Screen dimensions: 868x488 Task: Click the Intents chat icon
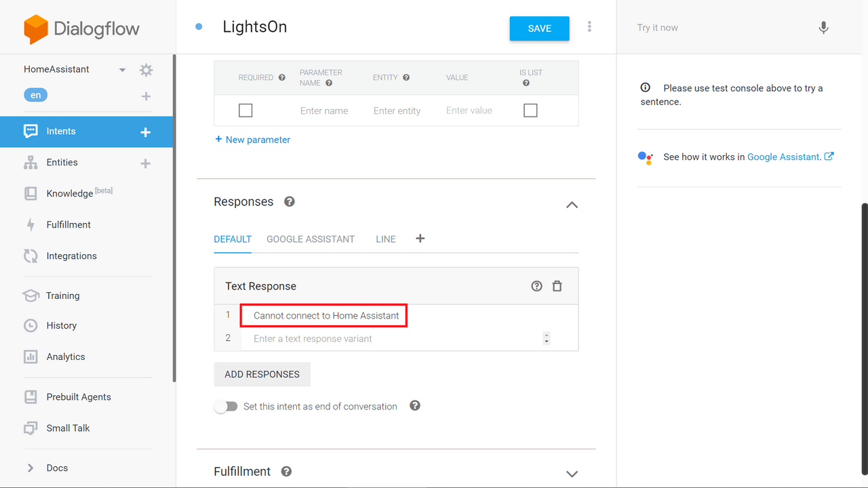point(31,131)
